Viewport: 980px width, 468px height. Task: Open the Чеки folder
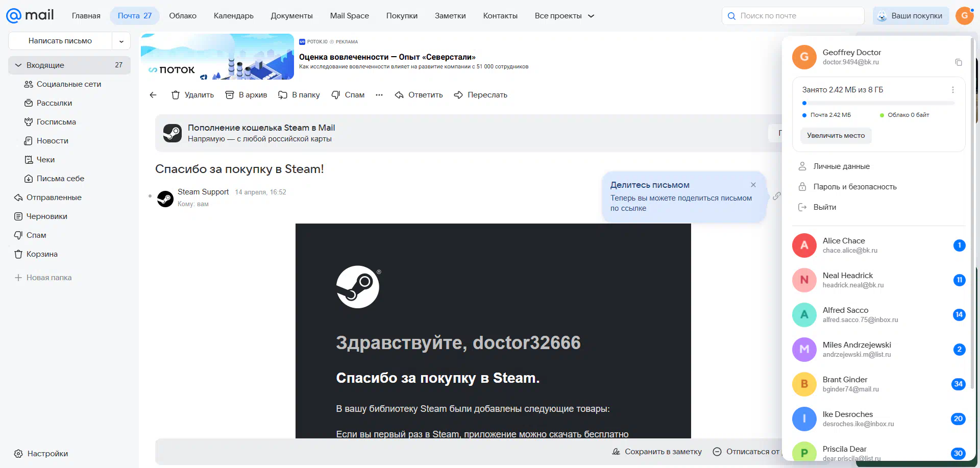pyautogui.click(x=69, y=160)
